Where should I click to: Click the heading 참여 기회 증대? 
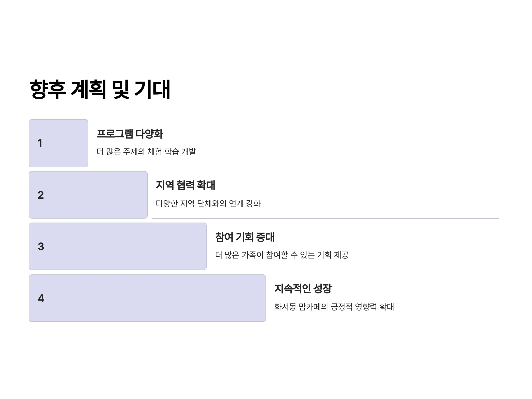pos(244,237)
